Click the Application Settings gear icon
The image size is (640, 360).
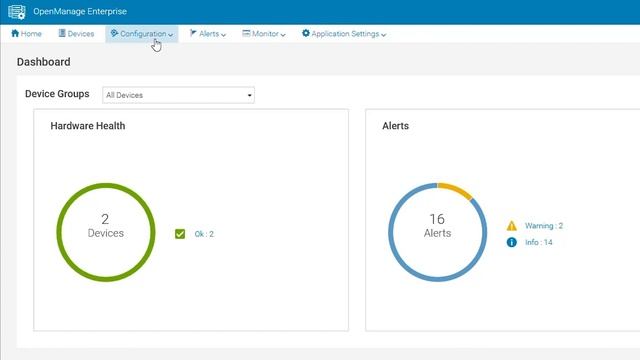click(x=306, y=33)
